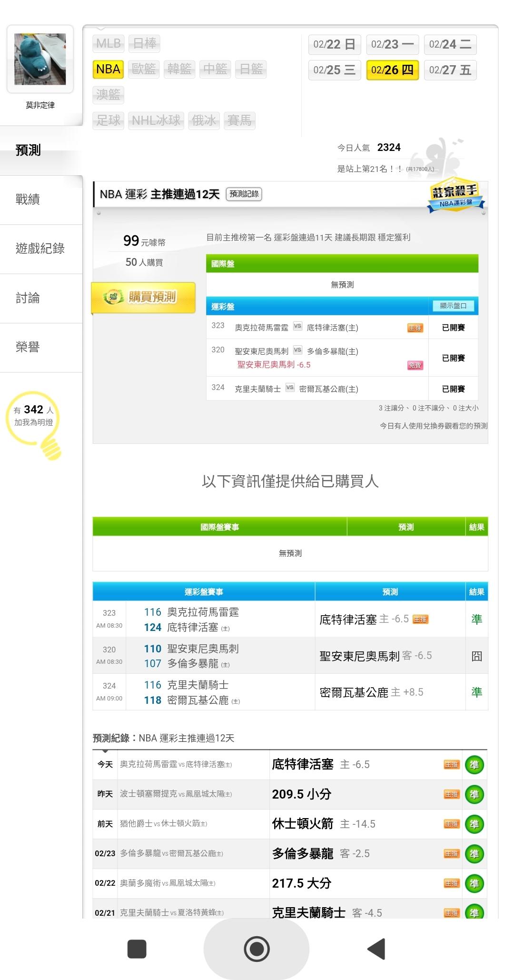The width and height of the screenshot is (514, 980).
Task: Select the MLB sport category
Action: click(108, 44)
